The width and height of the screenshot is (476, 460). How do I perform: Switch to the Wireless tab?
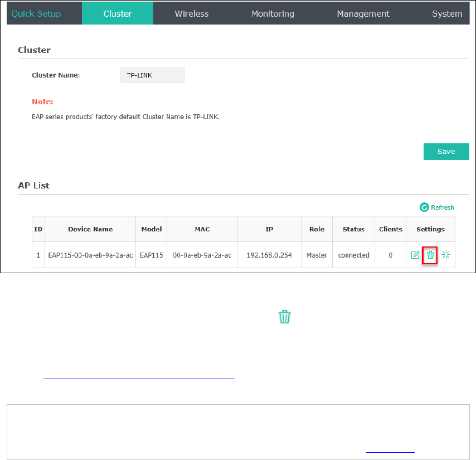[x=192, y=13]
